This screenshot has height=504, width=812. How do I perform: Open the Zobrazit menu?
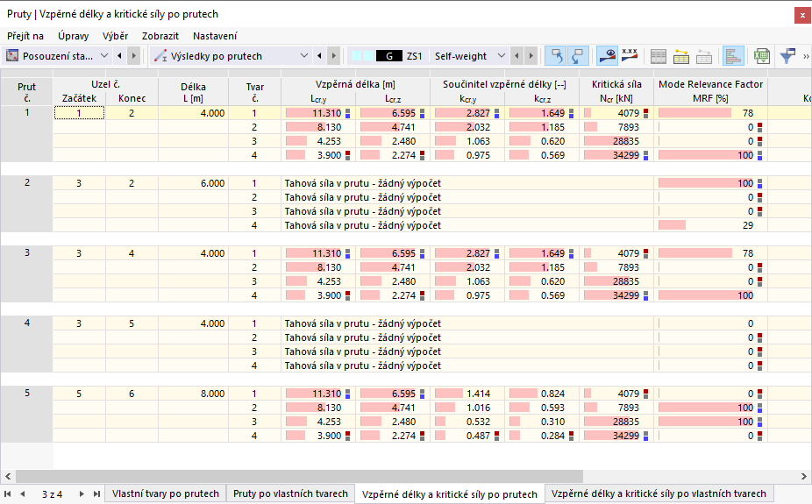(x=160, y=36)
